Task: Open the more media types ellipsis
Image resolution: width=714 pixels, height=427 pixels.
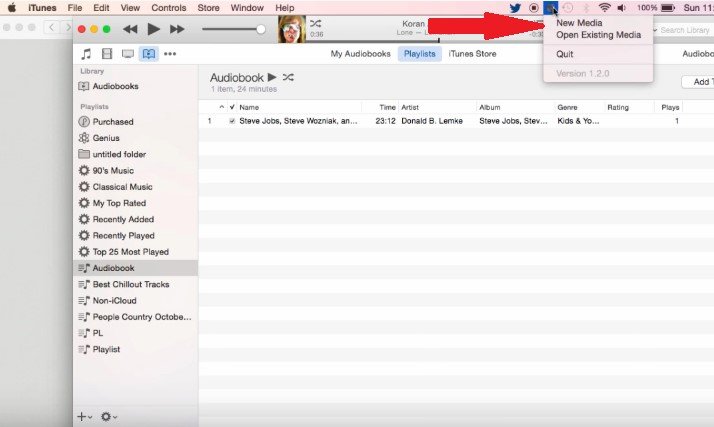Action: coord(170,54)
